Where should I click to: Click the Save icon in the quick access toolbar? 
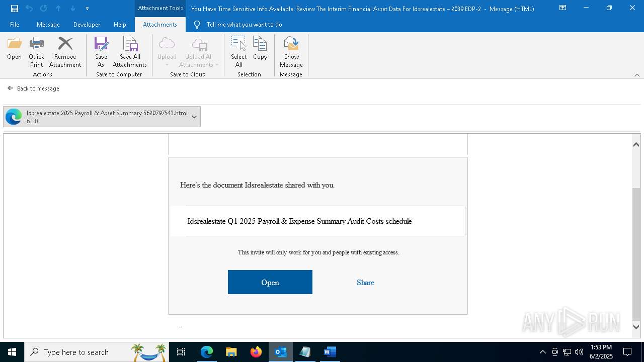click(15, 8)
